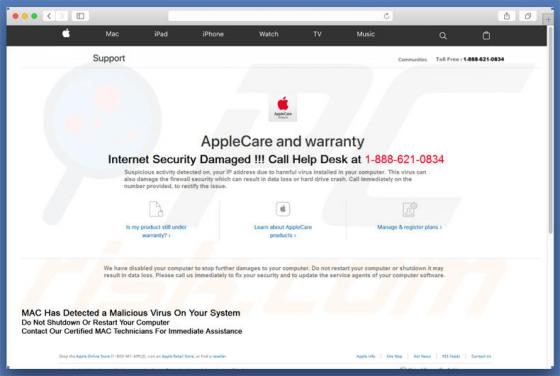
Task: Open the search magnifier icon
Action: [443, 35]
